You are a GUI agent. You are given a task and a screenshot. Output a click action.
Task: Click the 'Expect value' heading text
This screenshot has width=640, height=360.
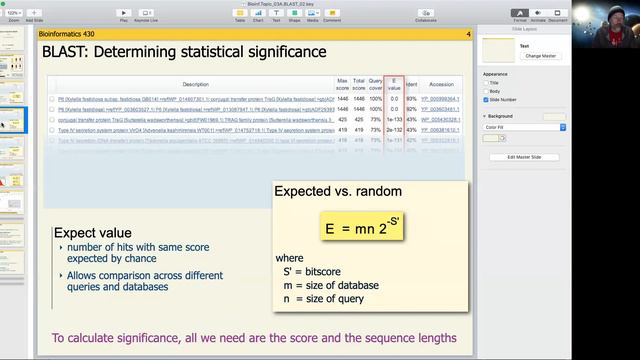click(x=93, y=233)
